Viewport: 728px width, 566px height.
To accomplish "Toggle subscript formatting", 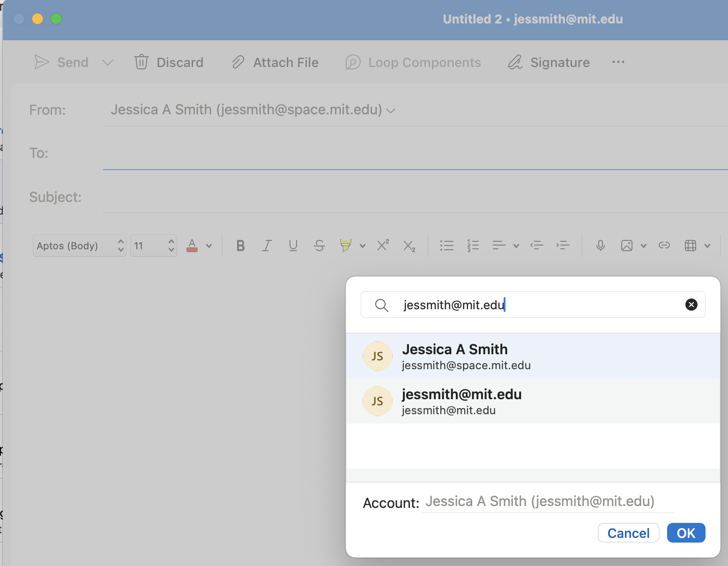I will pos(409,246).
